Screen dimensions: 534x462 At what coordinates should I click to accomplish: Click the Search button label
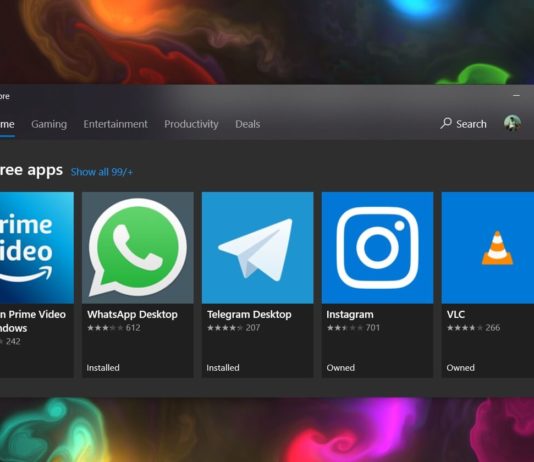(471, 124)
